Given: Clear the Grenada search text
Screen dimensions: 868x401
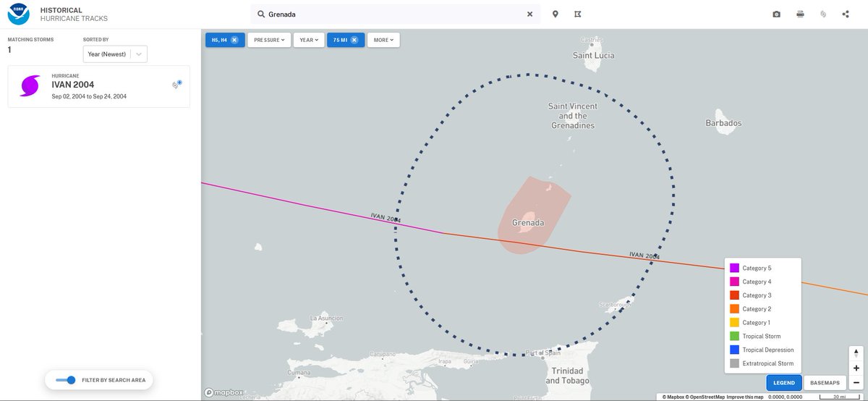Looking at the screenshot, I should [x=529, y=14].
